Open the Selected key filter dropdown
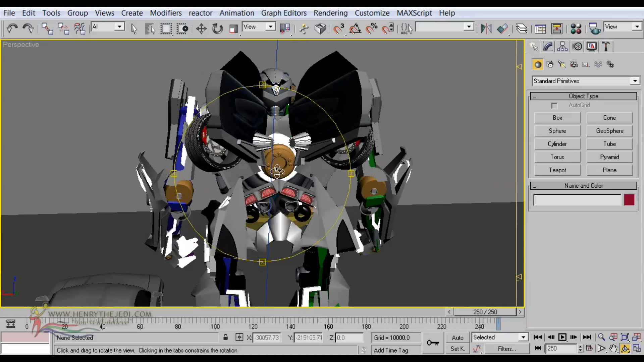 point(500,337)
